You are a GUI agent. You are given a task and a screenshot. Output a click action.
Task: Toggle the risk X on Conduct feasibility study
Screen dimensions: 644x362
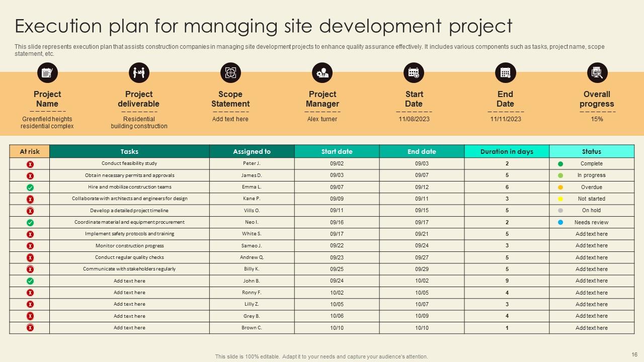(x=29, y=163)
